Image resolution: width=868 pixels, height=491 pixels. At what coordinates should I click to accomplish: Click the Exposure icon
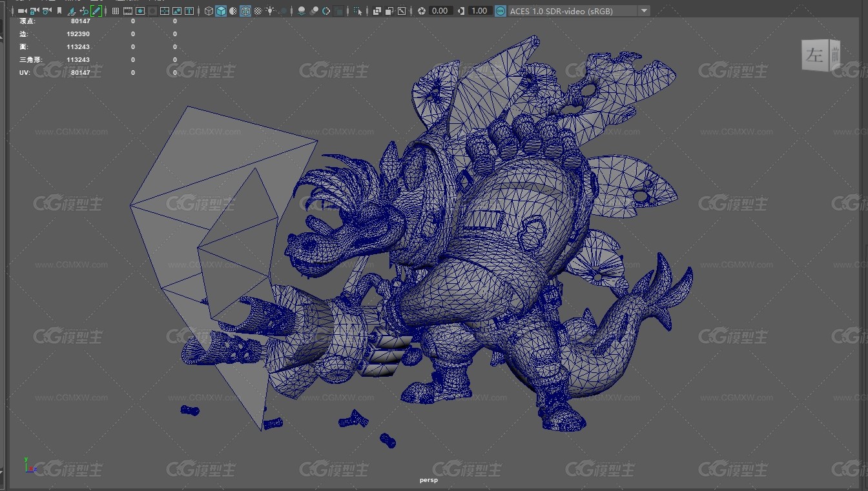tap(422, 11)
